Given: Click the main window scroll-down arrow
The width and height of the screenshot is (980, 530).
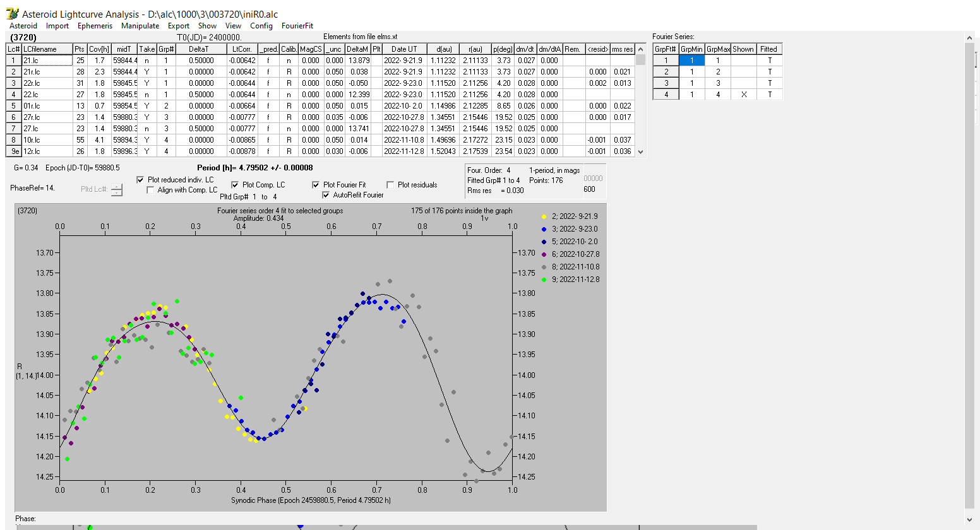Looking at the screenshot, I should tap(970, 519).
